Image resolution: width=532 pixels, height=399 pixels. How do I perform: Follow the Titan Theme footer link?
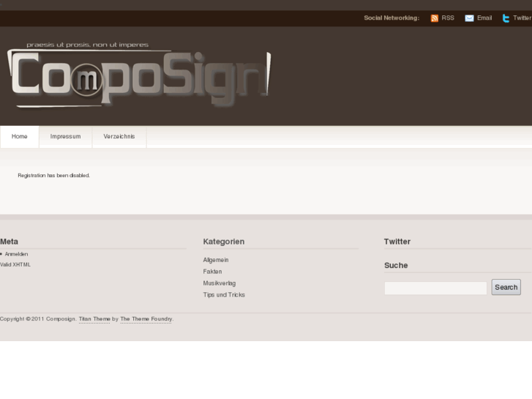tap(94, 319)
